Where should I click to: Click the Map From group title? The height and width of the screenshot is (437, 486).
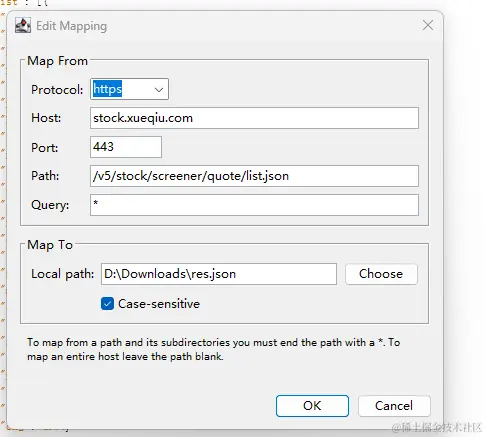click(x=57, y=61)
